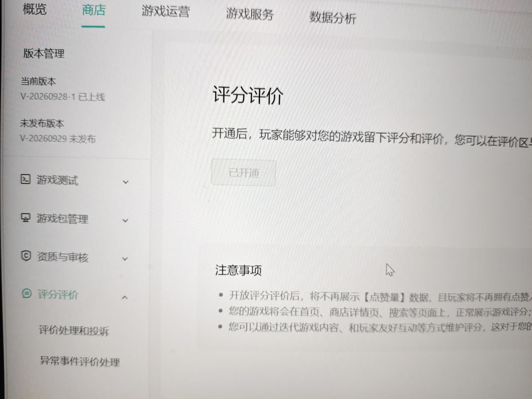Click the 版本管理 heading
The width and height of the screenshot is (532, 399).
point(44,53)
